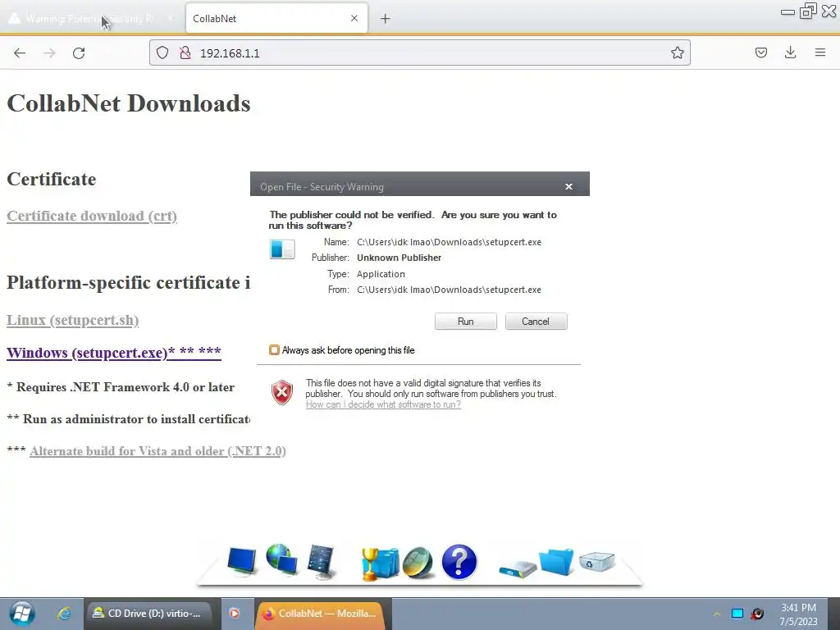840x630 pixels.
Task: Open the tracking protection shield icon
Action: click(162, 52)
